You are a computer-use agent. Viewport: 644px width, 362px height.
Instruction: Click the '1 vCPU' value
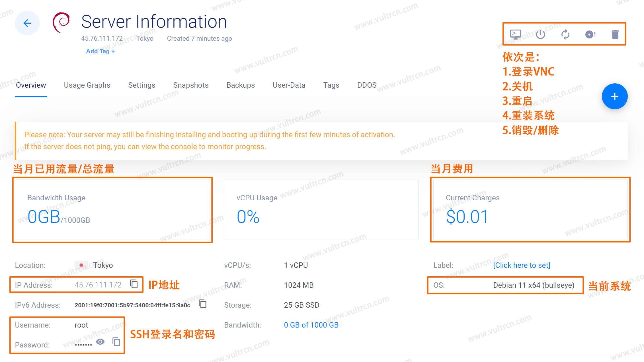point(296,265)
